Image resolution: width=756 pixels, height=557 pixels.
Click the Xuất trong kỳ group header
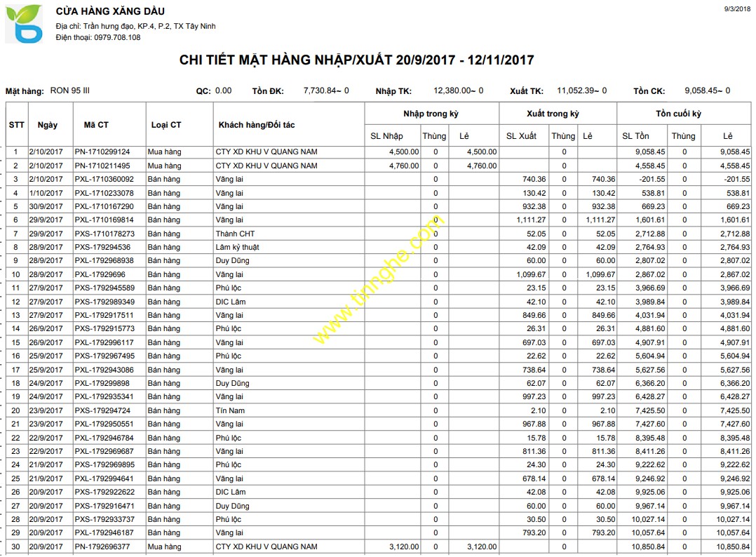tap(553, 114)
